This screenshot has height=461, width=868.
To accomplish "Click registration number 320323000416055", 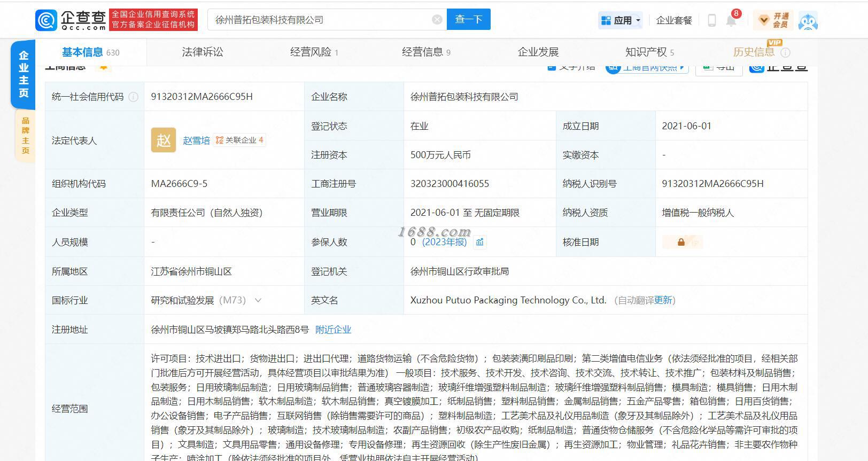I will 450,184.
